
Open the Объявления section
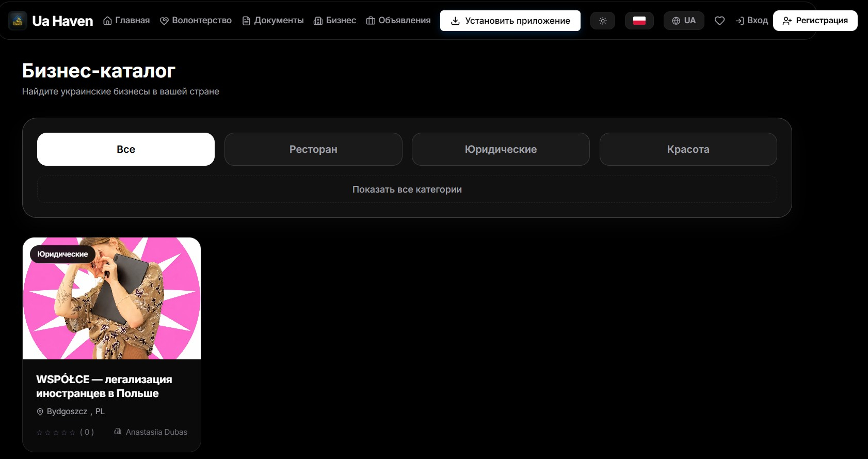click(x=398, y=21)
